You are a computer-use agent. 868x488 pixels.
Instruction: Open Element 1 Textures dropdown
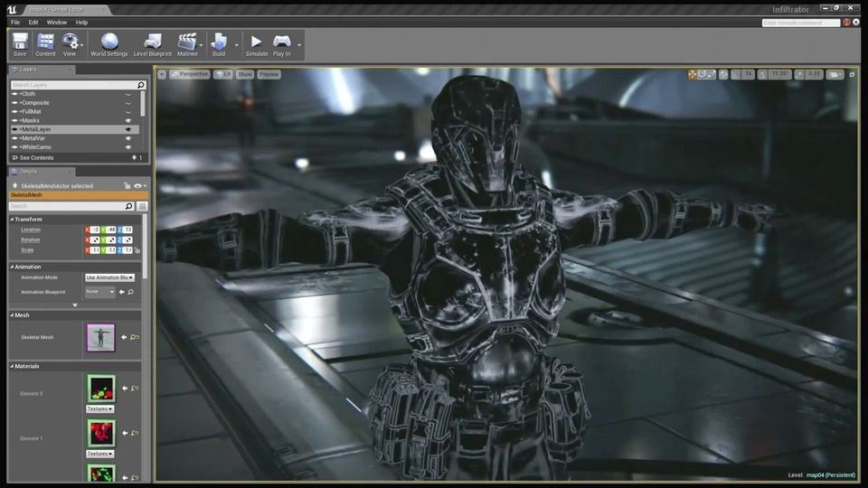click(x=99, y=454)
